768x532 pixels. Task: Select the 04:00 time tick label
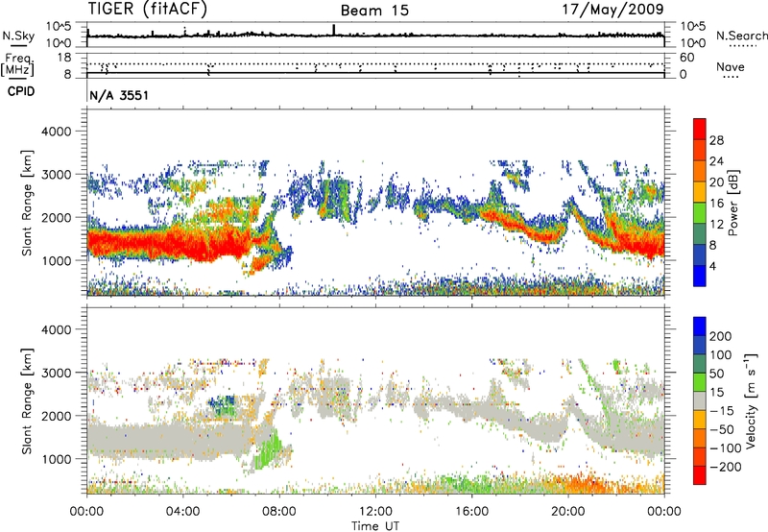(182, 512)
